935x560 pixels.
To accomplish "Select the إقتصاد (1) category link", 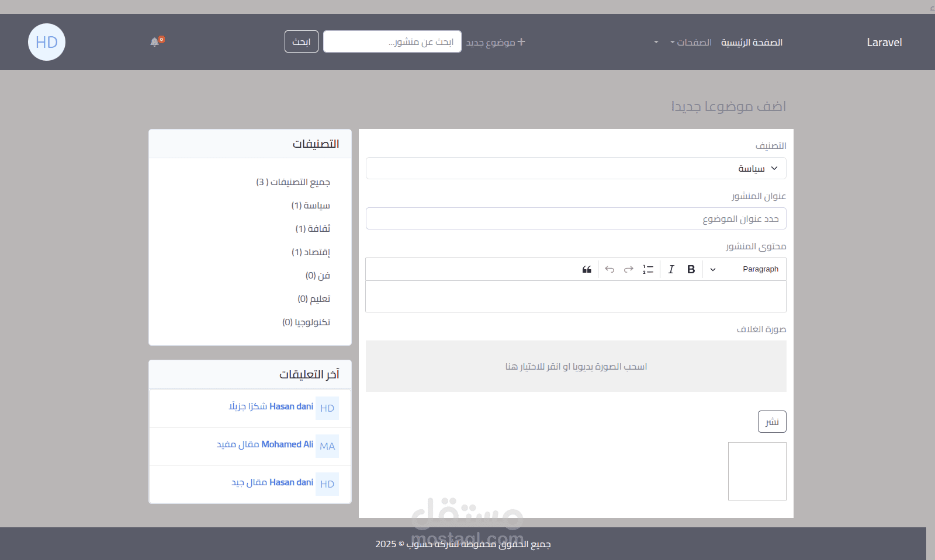I will [311, 252].
